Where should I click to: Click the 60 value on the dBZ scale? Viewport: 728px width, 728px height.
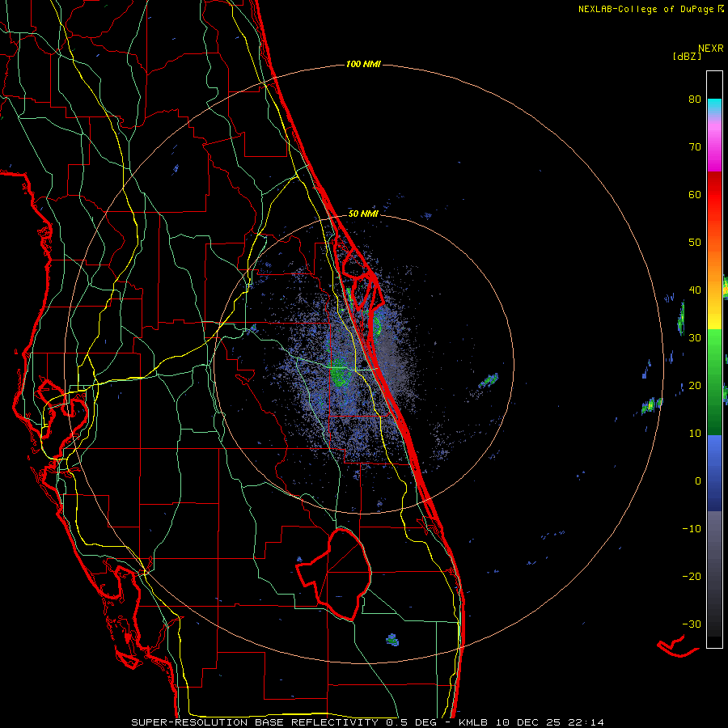[x=695, y=194]
